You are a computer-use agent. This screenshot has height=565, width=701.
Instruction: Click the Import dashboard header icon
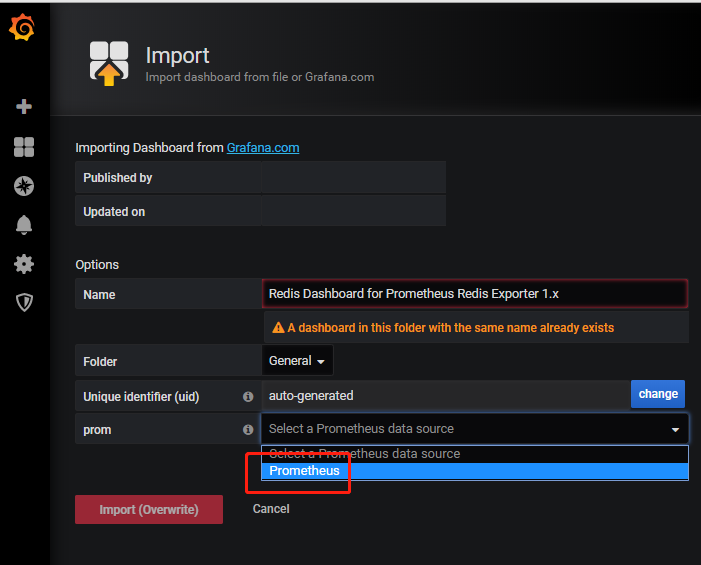[109, 63]
